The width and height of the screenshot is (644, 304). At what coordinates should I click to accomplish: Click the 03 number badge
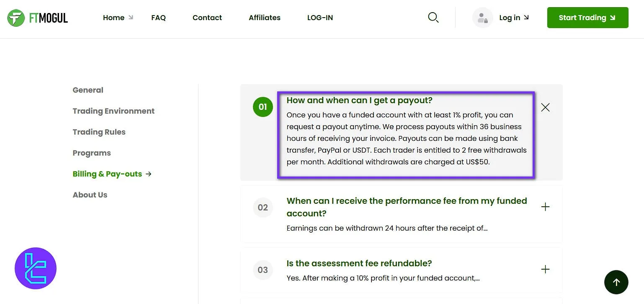(263, 270)
